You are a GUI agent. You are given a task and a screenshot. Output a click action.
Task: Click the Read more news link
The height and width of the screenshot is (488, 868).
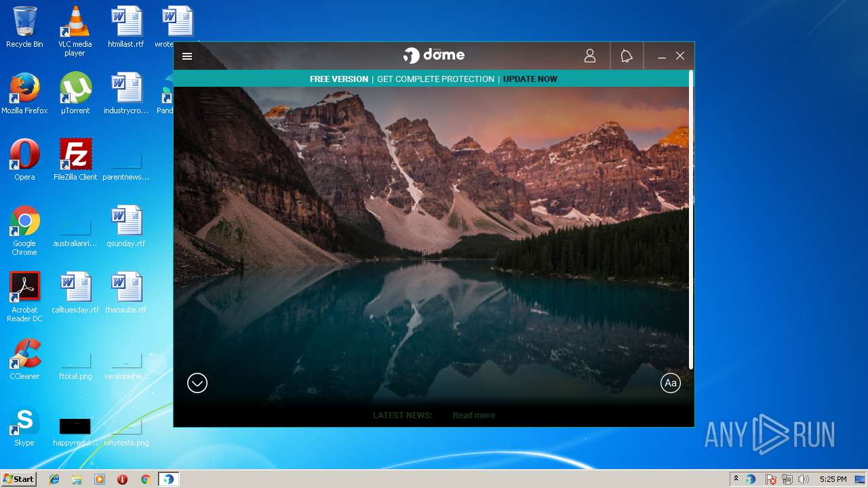(x=474, y=415)
